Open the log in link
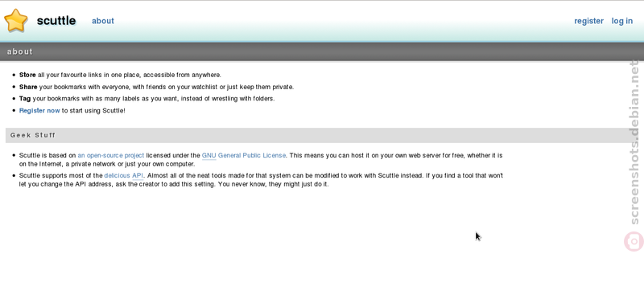The height and width of the screenshot is (303, 644). coord(621,21)
